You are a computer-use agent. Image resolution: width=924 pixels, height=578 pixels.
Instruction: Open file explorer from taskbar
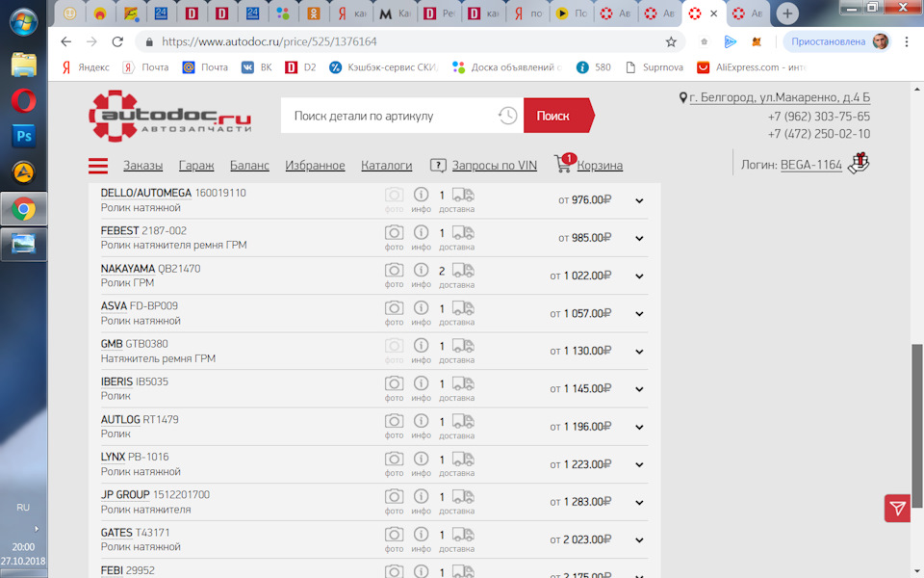click(23, 65)
